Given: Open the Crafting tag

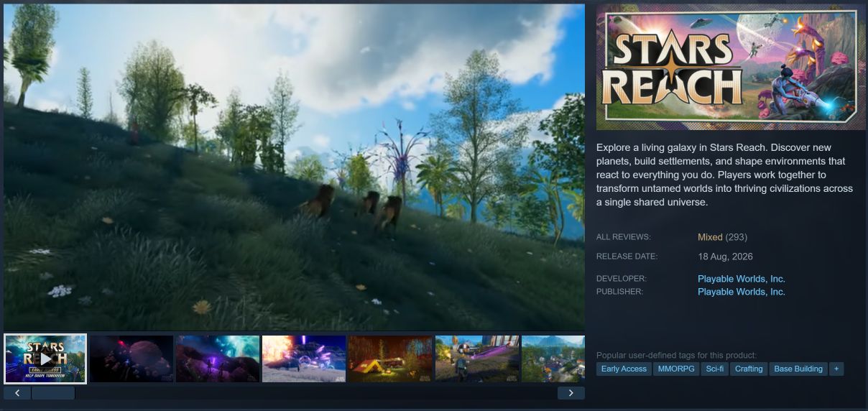Looking at the screenshot, I should click(749, 369).
